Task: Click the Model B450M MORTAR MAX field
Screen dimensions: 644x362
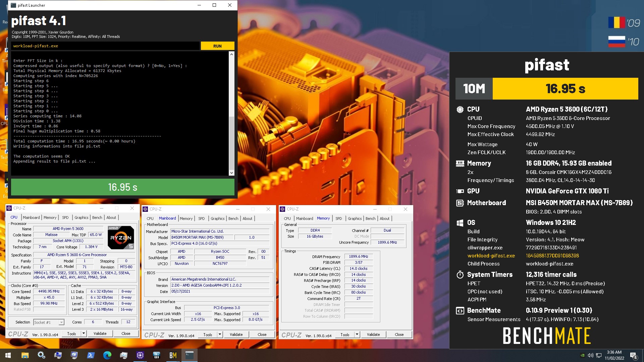Action: coord(202,237)
